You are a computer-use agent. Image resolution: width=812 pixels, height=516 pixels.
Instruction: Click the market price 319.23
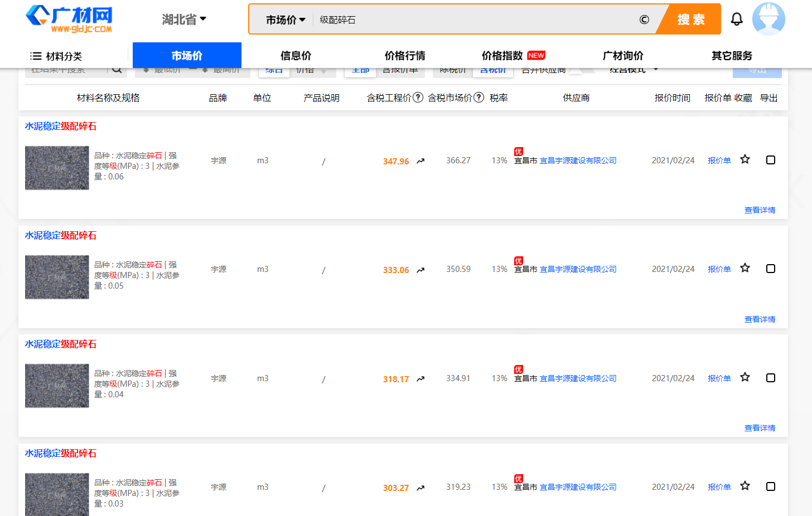click(x=458, y=487)
